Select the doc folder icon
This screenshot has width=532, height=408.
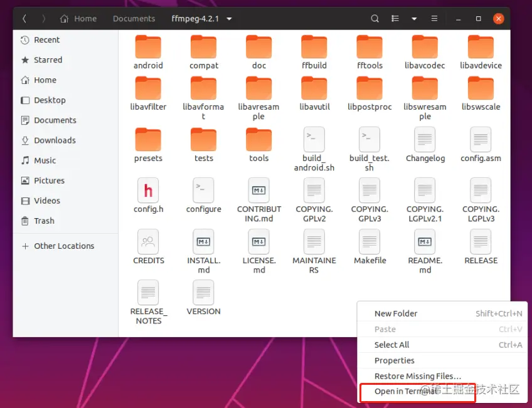click(259, 47)
